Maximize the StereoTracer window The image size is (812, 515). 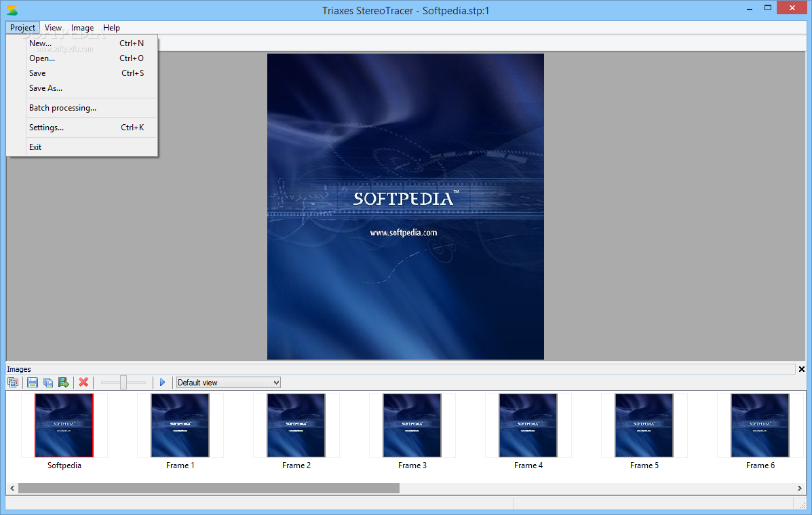[x=768, y=8]
